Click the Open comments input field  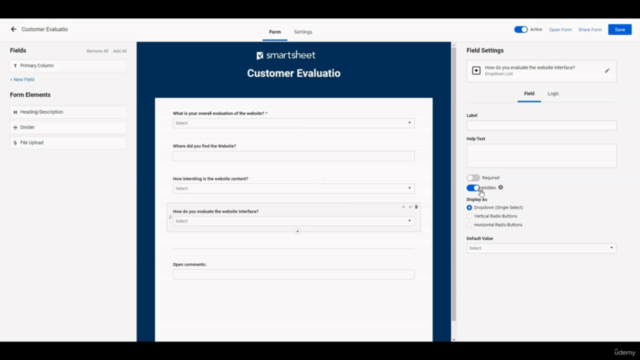click(293, 274)
